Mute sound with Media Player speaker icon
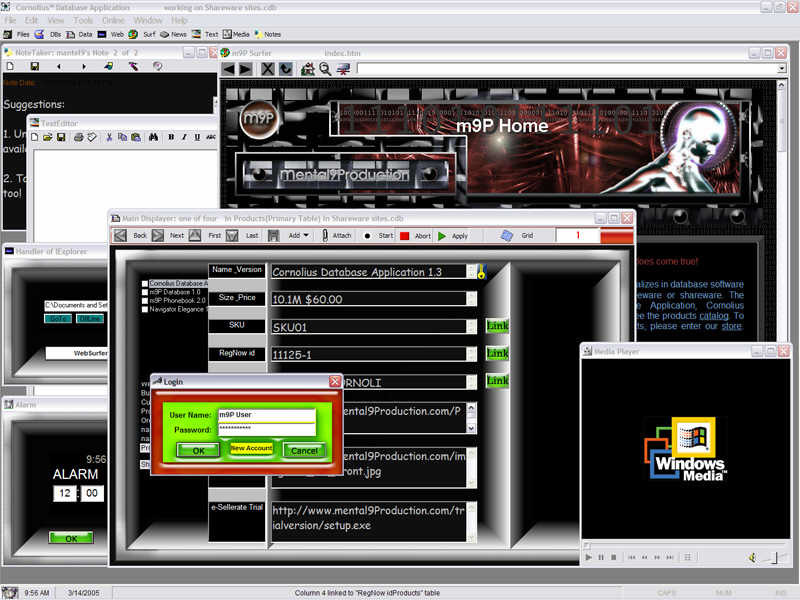This screenshot has height=600, width=800. pos(752,558)
